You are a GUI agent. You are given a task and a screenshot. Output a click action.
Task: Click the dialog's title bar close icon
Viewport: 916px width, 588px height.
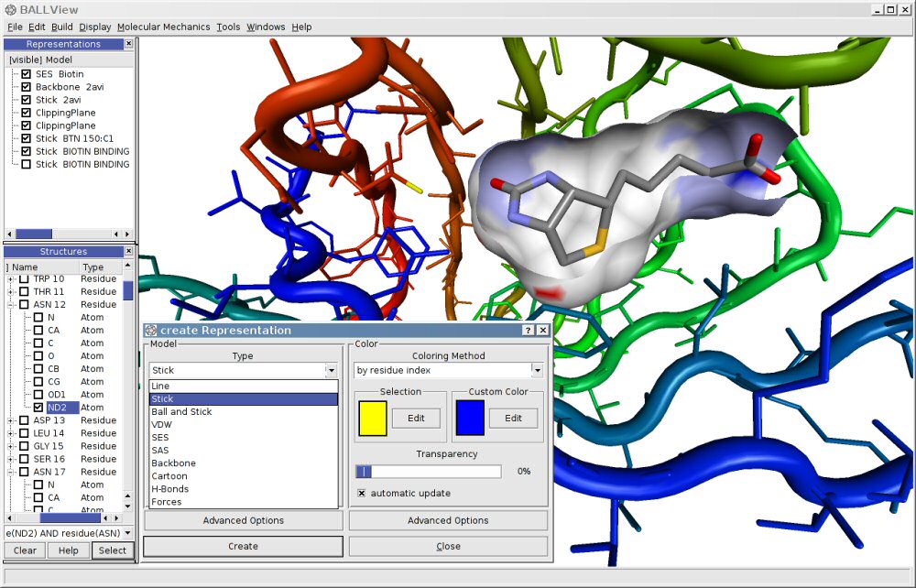point(542,331)
